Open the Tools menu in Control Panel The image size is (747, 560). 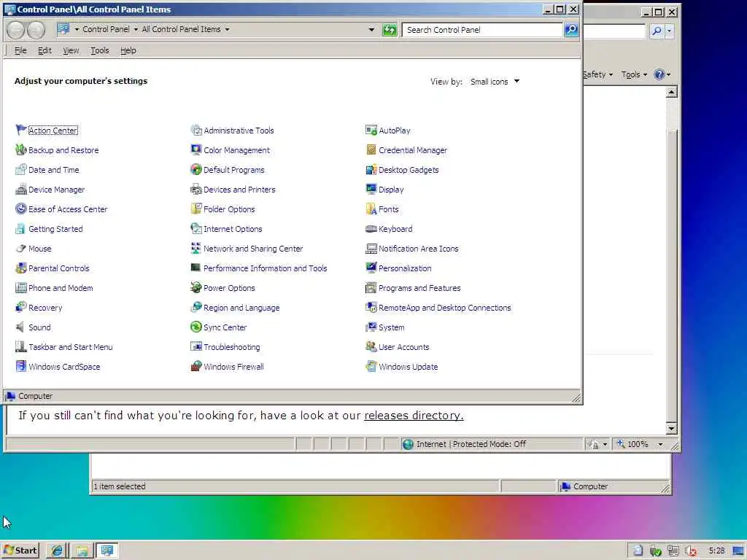(99, 50)
